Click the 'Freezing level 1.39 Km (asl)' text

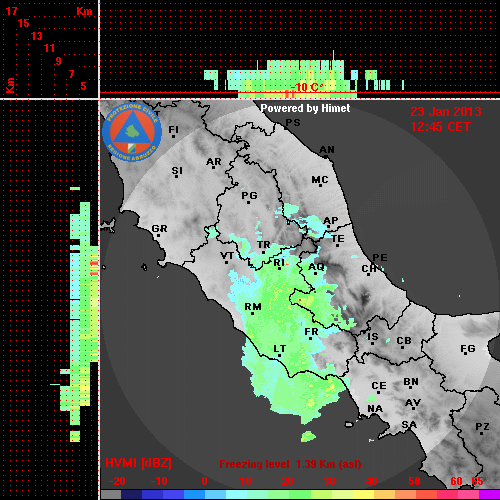pos(290,464)
